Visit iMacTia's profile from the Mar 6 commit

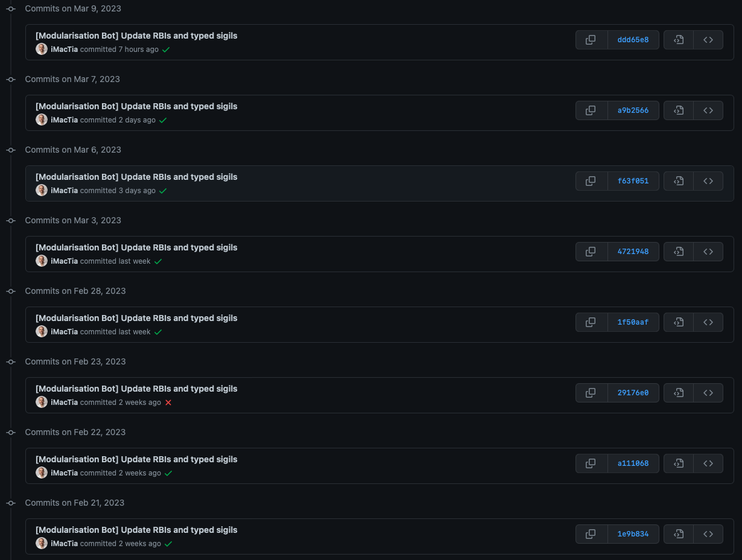point(65,190)
